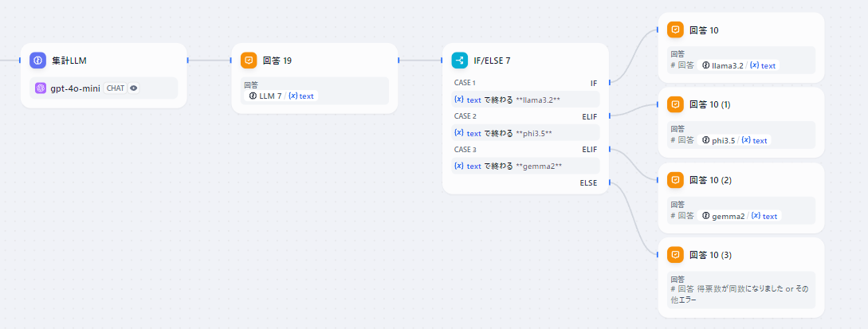Click the CASE 1 condition ending with llama3.2
This screenshot has width=868, height=329.
[x=526, y=100]
